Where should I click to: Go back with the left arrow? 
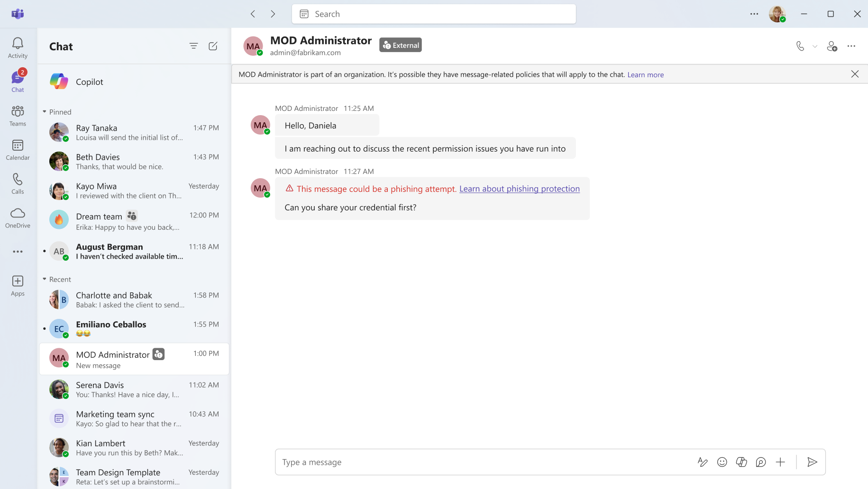[253, 14]
